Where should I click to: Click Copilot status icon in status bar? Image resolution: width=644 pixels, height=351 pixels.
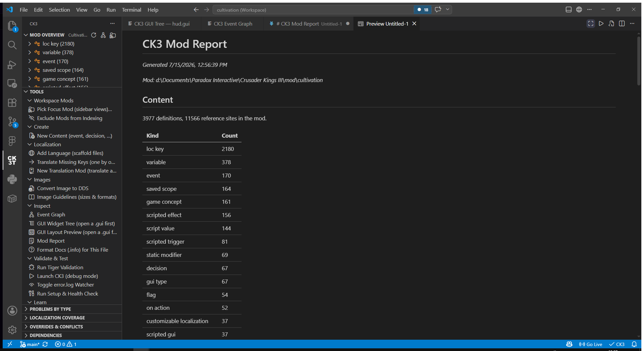(x=569, y=344)
